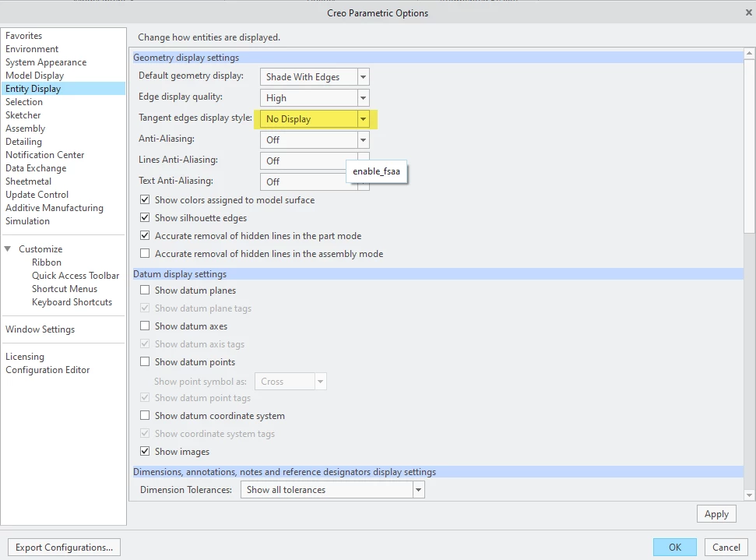The width and height of the screenshot is (756, 560).
Task: Open Shortcut Menus customization
Action: click(x=65, y=289)
